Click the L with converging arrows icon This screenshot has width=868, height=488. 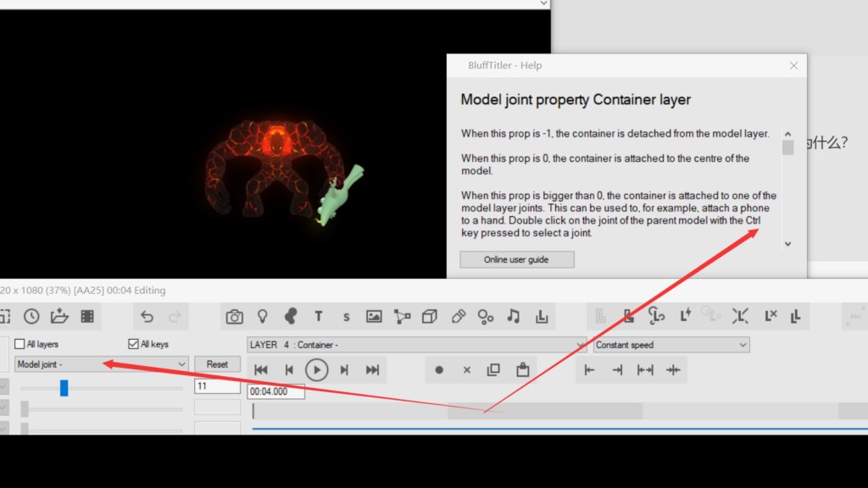[x=740, y=317]
